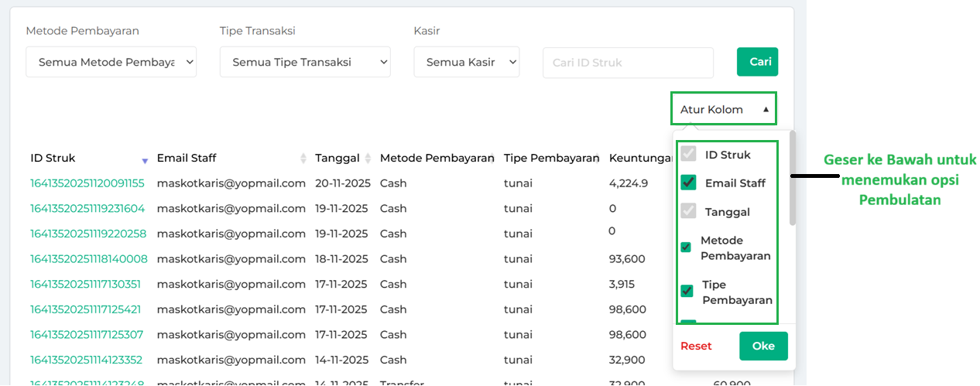Collapse the Atur Kolom dropdown
This screenshot has width=980, height=386.
pos(723,110)
